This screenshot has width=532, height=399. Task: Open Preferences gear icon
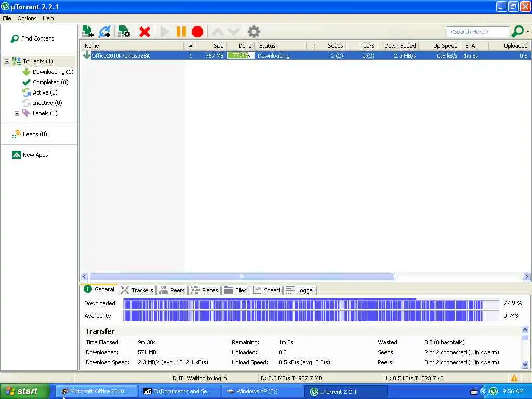254,32
